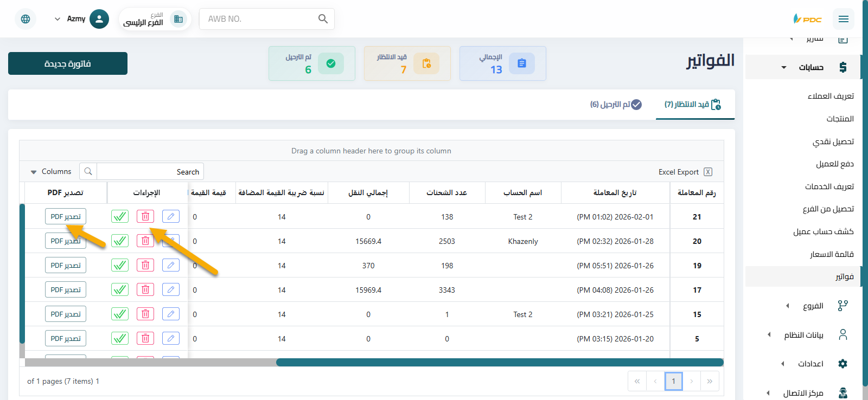The image size is (868, 400).
Task: Delete invoice 19 with trash icon
Action: (x=145, y=265)
